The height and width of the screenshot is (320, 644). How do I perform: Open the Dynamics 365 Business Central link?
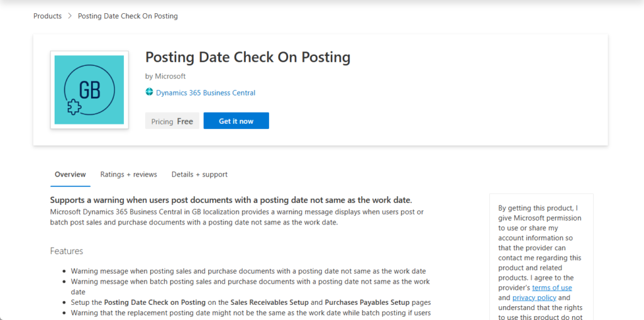[206, 92]
